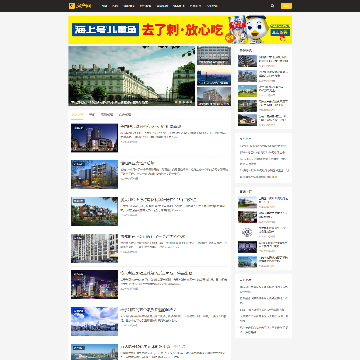Open the sunset skyline thumbnail beside the slideshow
The image size is (360, 360).
(214, 76)
